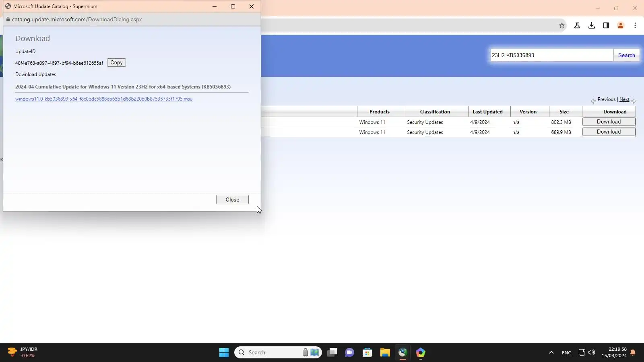Select the update title text for KB5036893
The height and width of the screenshot is (362, 644).
pyautogui.click(x=123, y=87)
